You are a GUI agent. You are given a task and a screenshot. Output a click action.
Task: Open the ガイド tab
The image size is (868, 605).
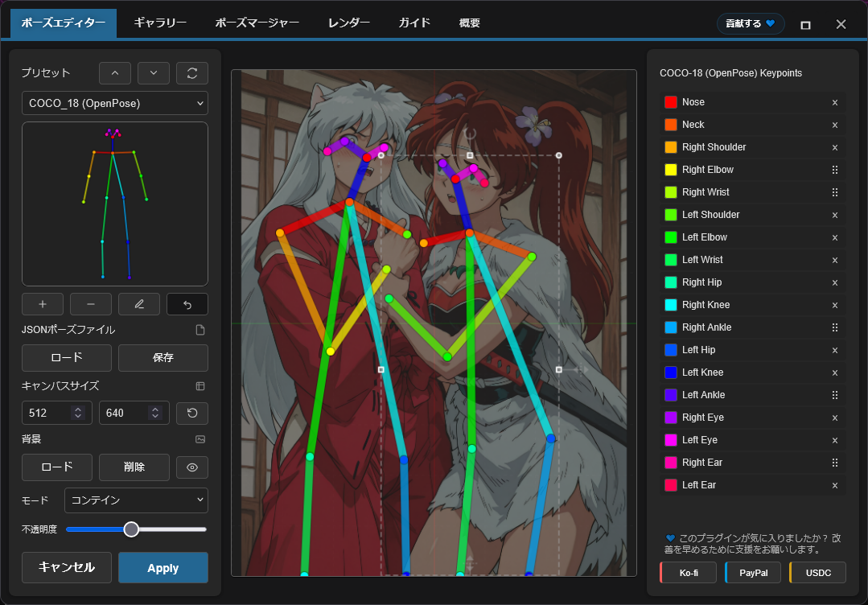pyautogui.click(x=414, y=23)
